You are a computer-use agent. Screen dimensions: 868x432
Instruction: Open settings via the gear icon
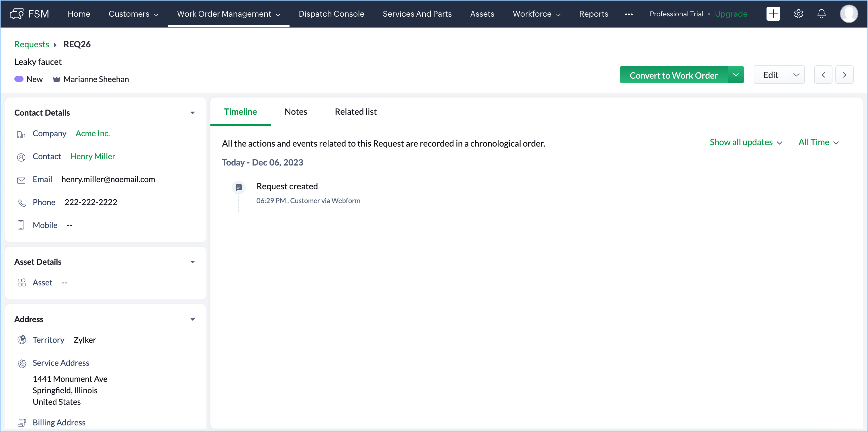tap(798, 14)
